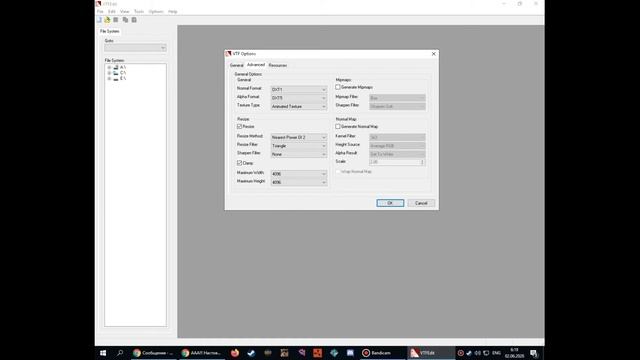Click the Visual Studio taskbar icon

tap(301, 353)
